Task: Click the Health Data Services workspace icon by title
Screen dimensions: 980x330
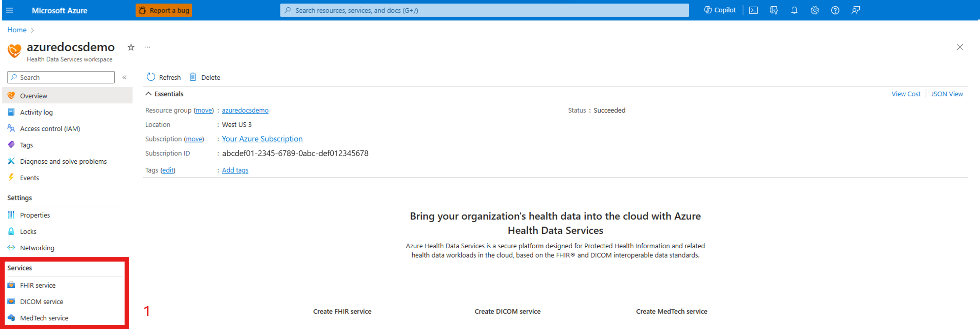Action: tap(15, 51)
